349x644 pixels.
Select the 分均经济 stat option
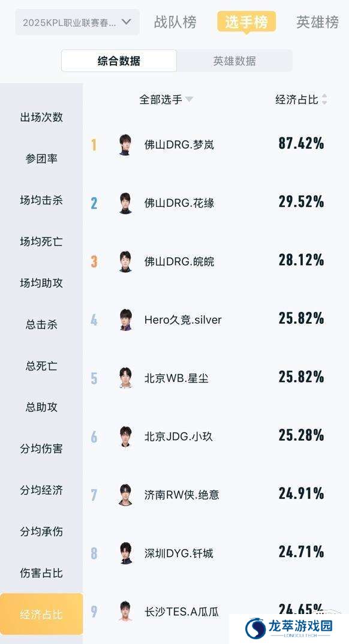(41, 490)
